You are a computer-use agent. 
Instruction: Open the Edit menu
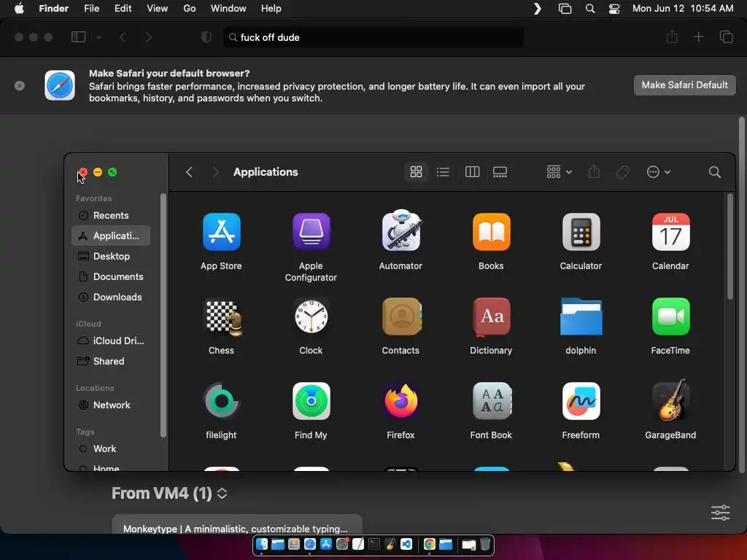[123, 9]
